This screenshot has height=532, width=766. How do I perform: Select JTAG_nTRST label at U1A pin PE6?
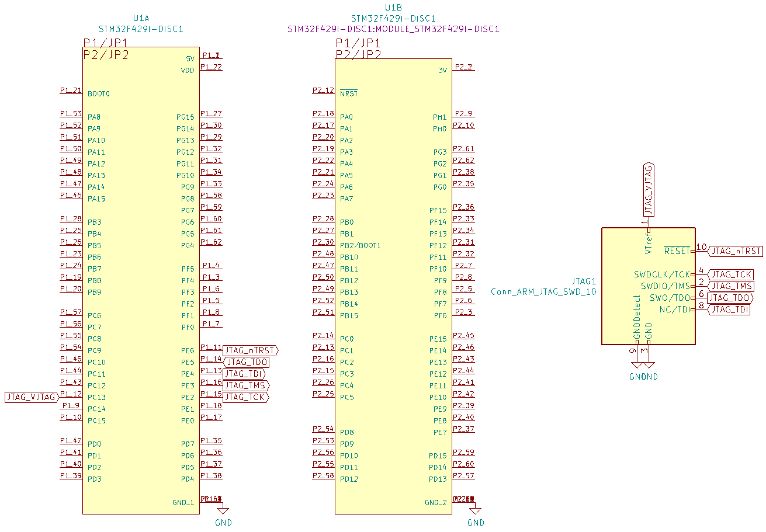pos(251,350)
